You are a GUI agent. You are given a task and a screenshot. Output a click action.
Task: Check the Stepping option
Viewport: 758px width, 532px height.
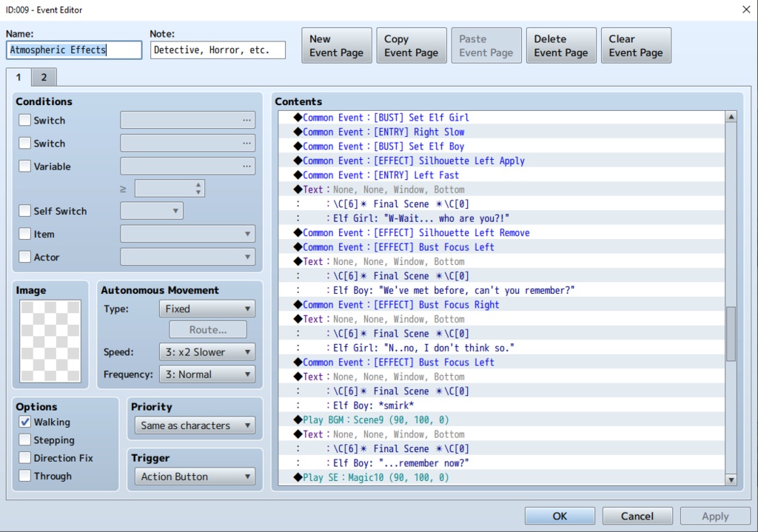24,440
